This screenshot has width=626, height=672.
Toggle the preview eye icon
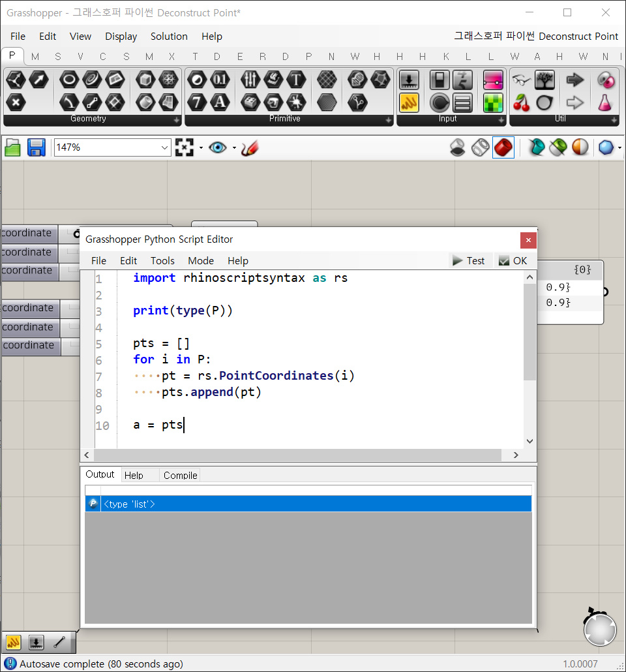pos(218,148)
